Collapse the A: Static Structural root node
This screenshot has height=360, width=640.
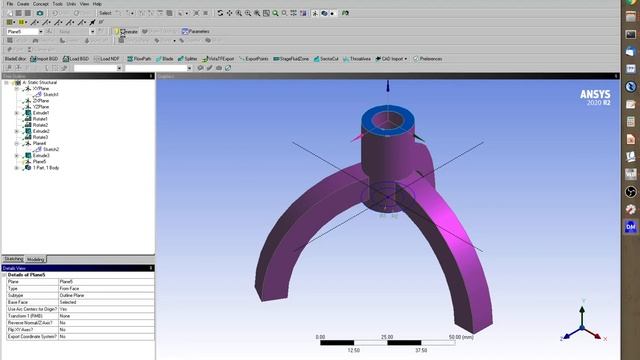pyautogui.click(x=7, y=82)
